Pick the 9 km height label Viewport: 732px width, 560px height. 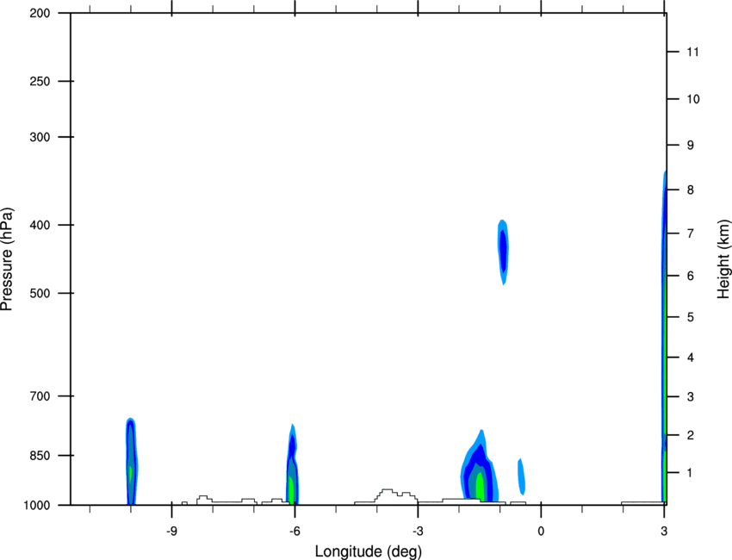[691, 146]
